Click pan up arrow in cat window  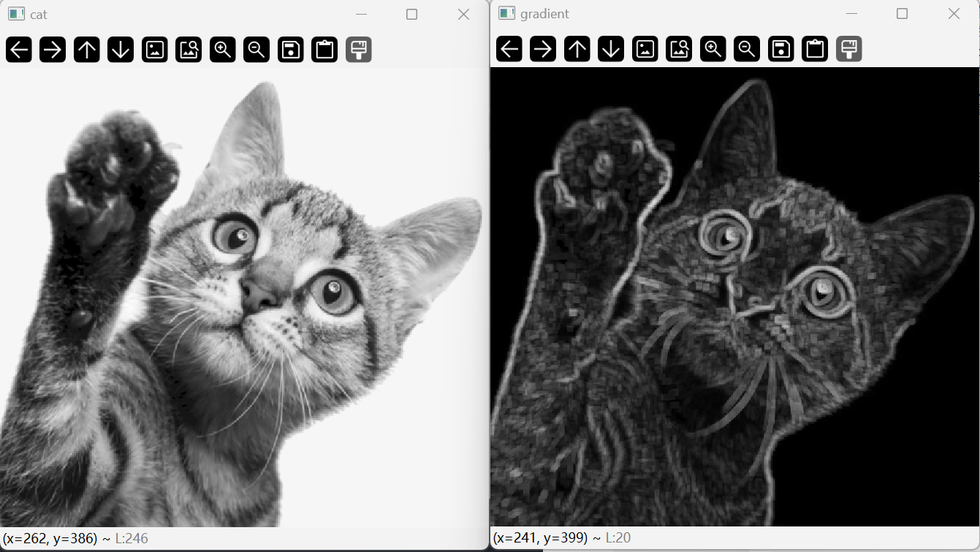coord(87,50)
